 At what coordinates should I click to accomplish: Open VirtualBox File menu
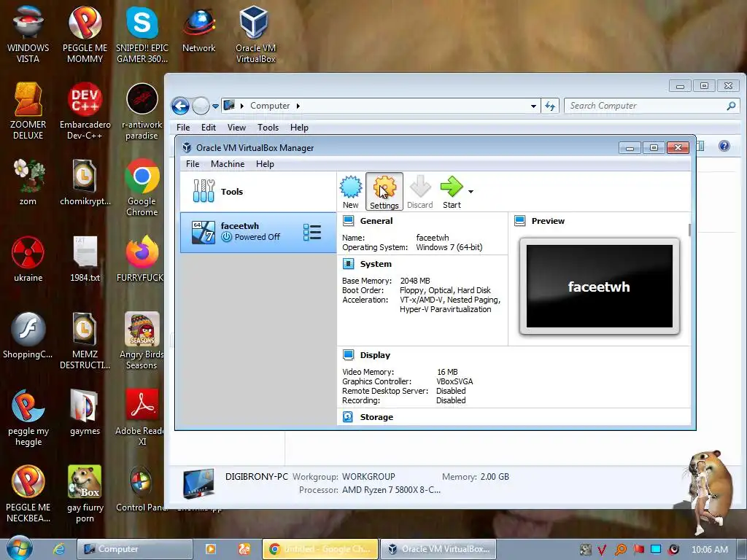193,164
